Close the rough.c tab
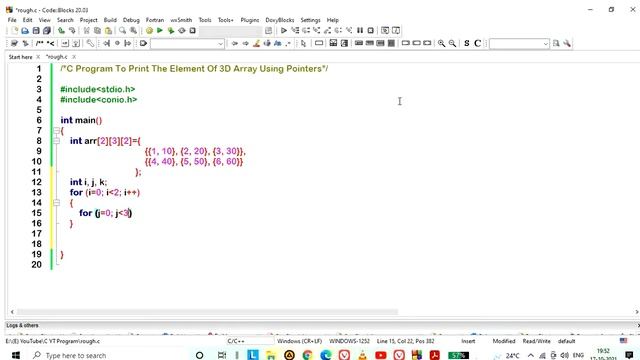Screen dimensions: 640x360 pos(74,57)
